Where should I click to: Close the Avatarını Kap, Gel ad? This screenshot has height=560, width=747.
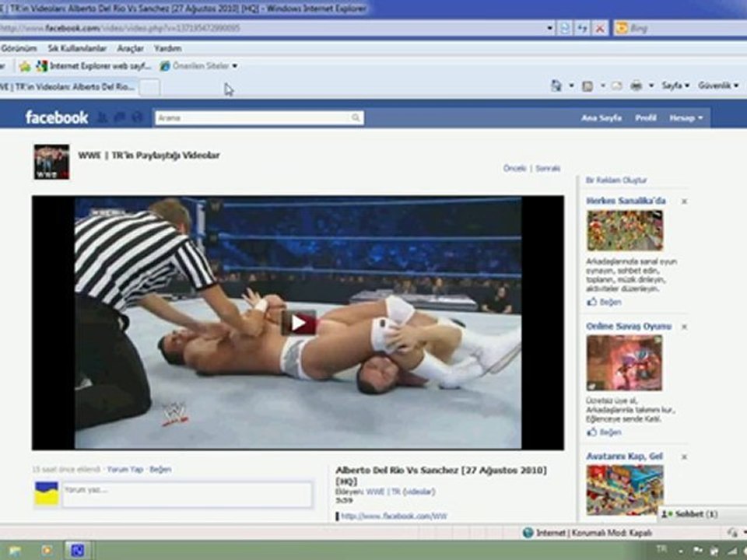(x=684, y=457)
